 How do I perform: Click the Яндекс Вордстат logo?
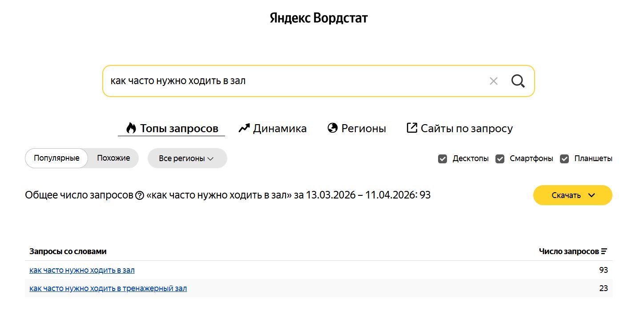coord(319,18)
